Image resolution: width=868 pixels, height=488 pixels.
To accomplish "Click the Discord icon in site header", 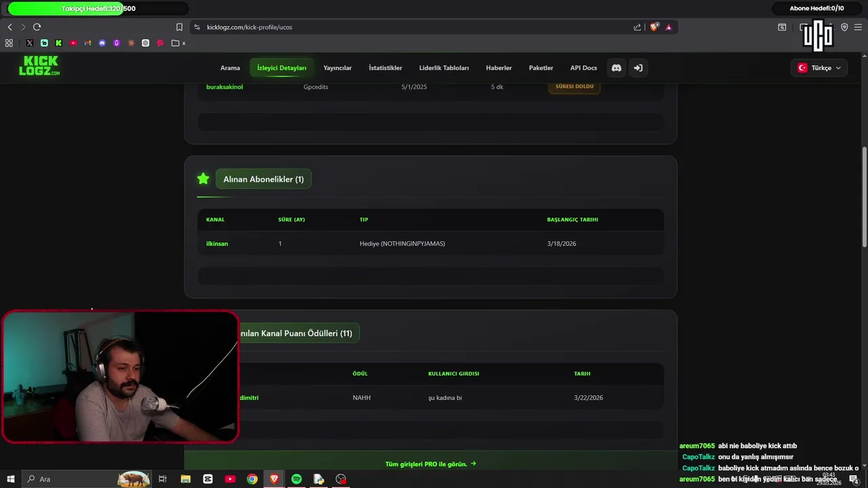I will point(616,68).
